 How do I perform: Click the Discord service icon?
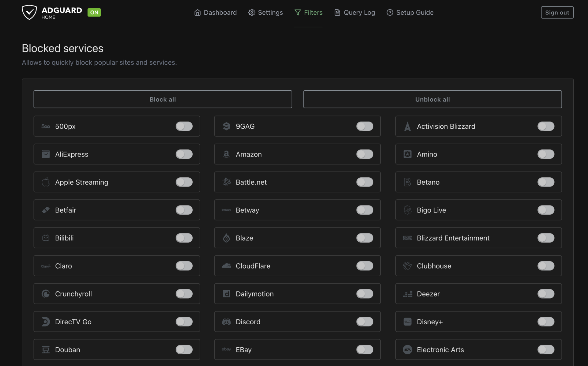pos(226,322)
